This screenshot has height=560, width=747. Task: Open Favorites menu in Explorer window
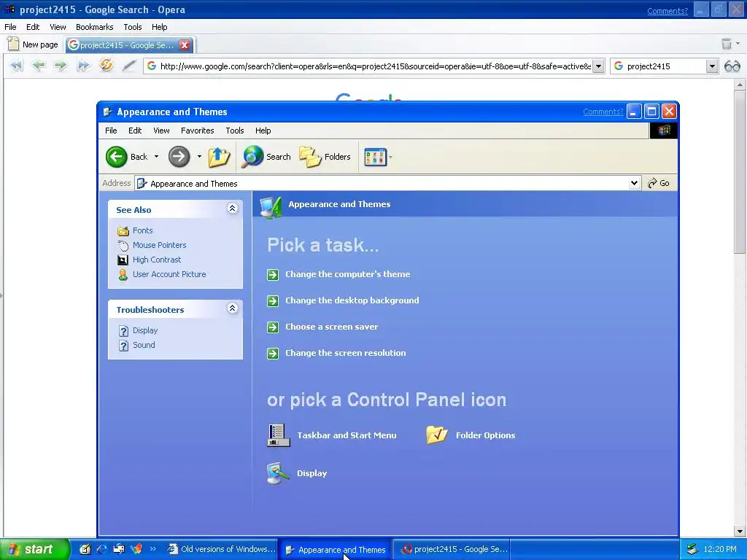(x=197, y=131)
